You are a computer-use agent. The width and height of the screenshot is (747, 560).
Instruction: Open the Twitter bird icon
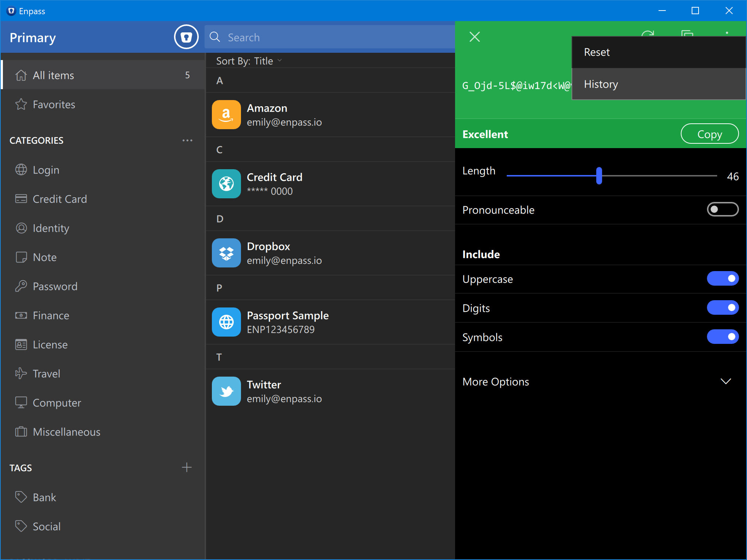tap(226, 391)
